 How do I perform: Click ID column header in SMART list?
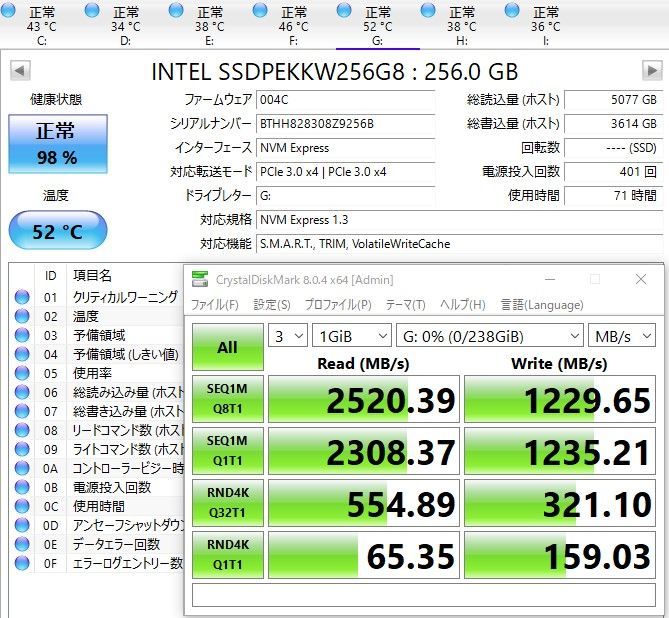pyautogui.click(x=50, y=275)
